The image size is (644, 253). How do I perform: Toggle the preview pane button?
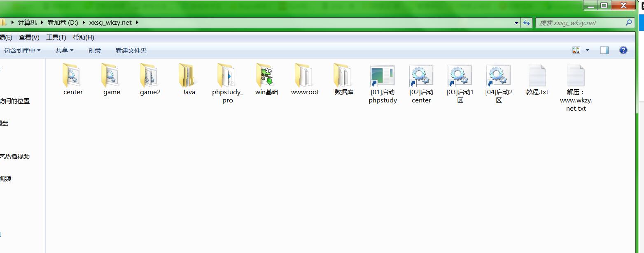(604, 50)
